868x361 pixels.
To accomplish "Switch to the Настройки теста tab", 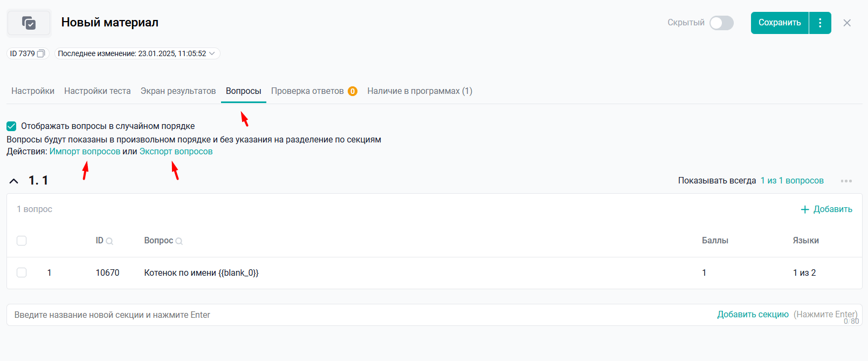I will point(97,91).
